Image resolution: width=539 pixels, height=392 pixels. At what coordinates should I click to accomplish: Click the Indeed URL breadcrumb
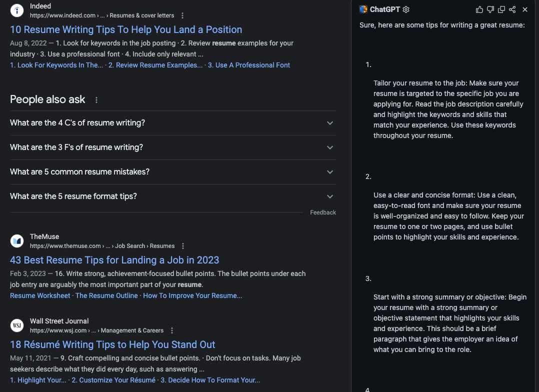[102, 15]
